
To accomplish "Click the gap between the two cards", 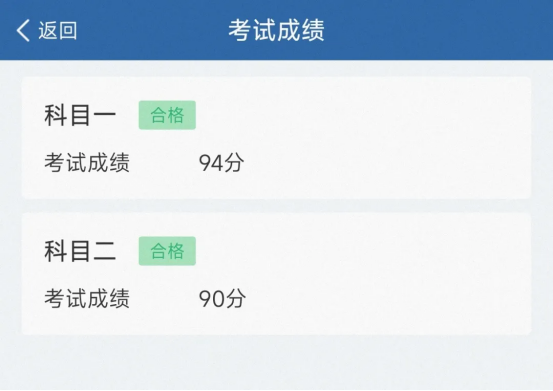I will [x=276, y=206].
